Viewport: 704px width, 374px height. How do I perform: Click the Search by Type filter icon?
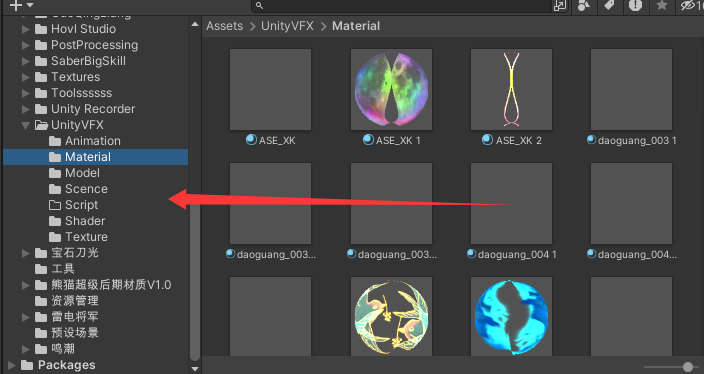point(584,6)
